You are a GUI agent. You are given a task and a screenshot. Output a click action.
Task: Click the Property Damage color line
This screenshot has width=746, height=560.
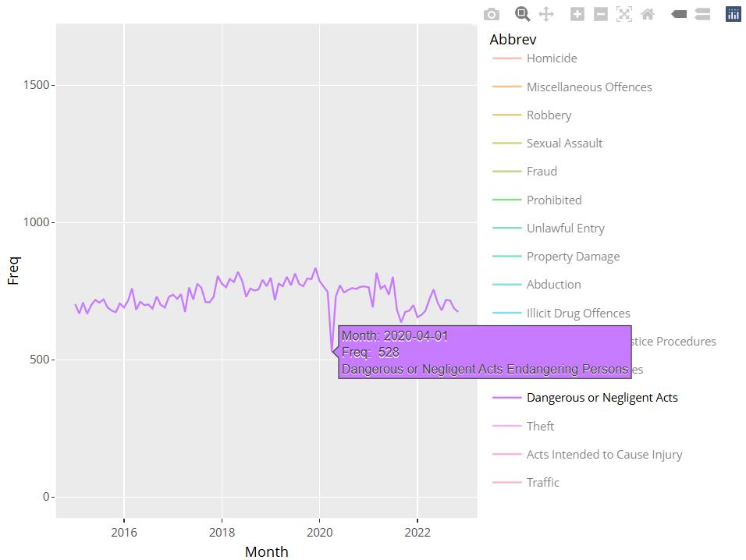507,257
